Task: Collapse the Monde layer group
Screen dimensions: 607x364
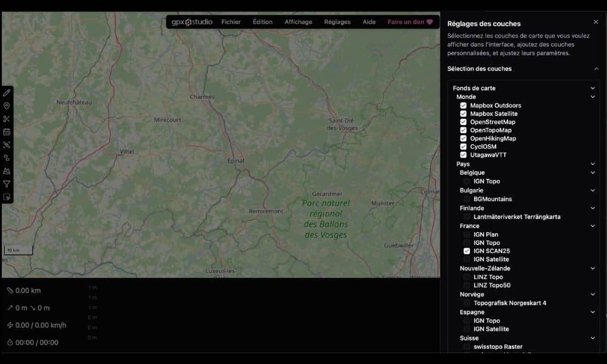Action: (593, 96)
